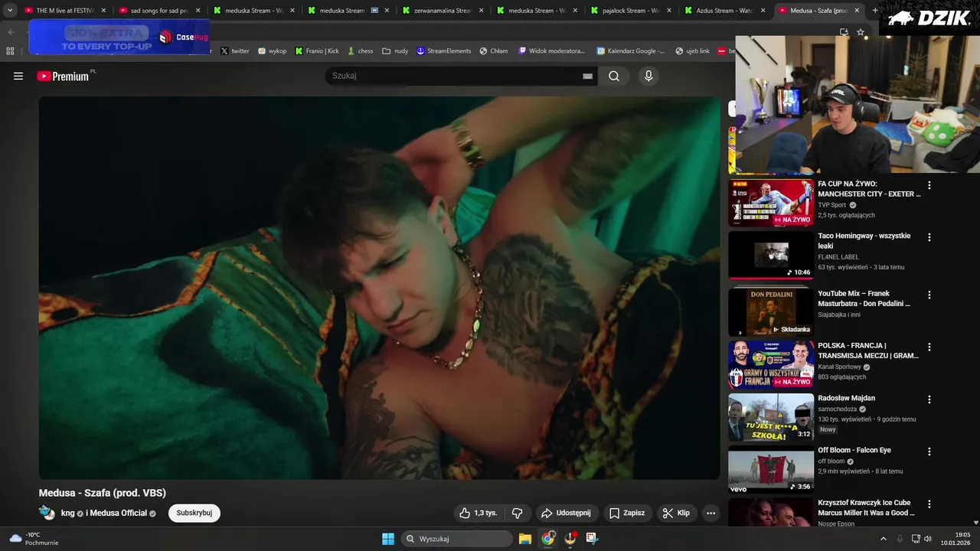Open the Medusa Official channel link

pyautogui.click(x=118, y=513)
